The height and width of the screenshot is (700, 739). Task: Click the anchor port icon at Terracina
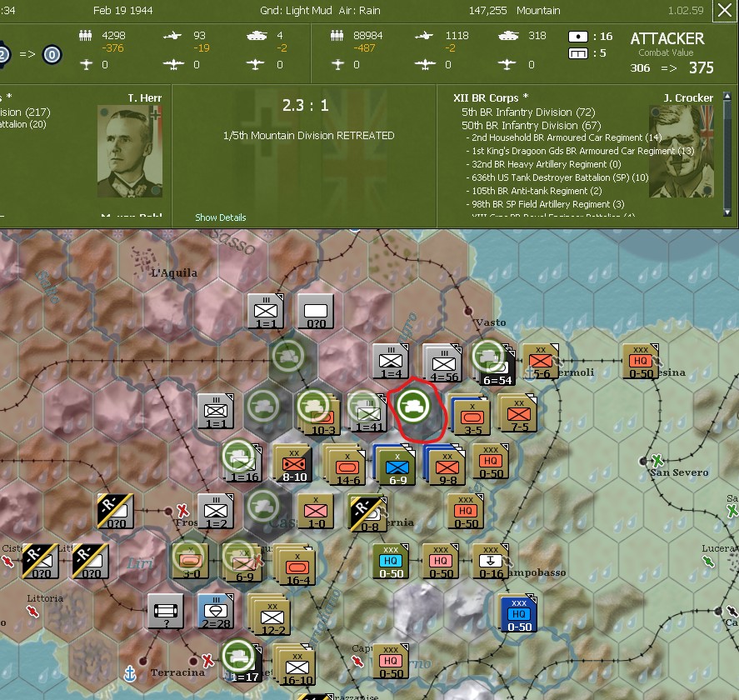(130, 673)
